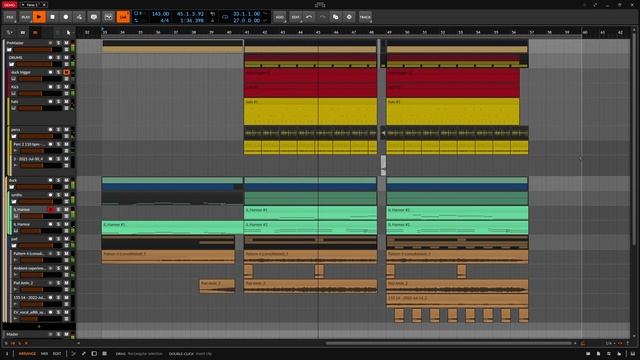Click the duplicate icon beside redo
The width and height of the screenshot is (640, 360).
336,17
